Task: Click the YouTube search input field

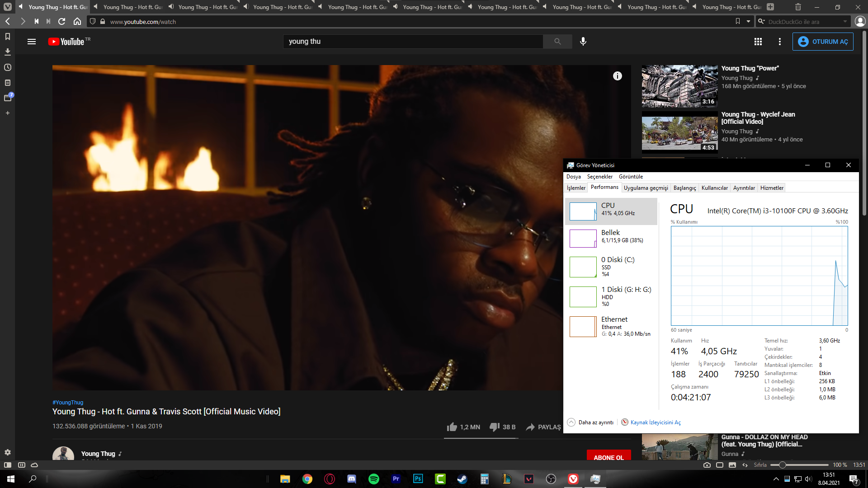Action: [x=413, y=42]
